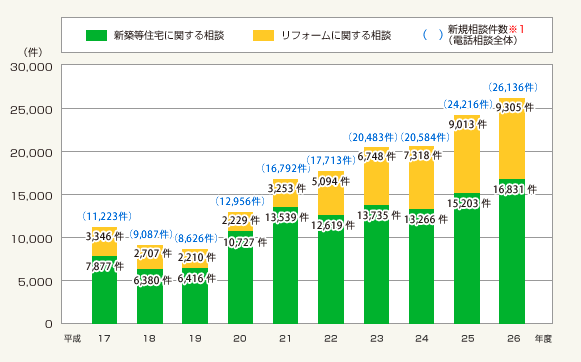The width and height of the screenshot is (581, 362).
Task: Click the reform value 2,210 件
Action: coord(196,257)
